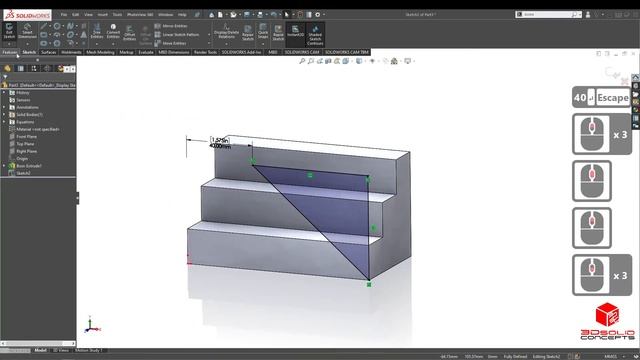Open Display/Delete Relations
This screenshot has height=360, width=640.
coord(227,31)
